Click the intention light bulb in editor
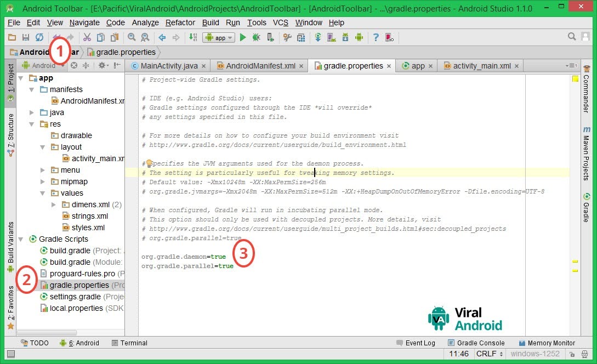This screenshot has width=597, height=364. [149, 163]
